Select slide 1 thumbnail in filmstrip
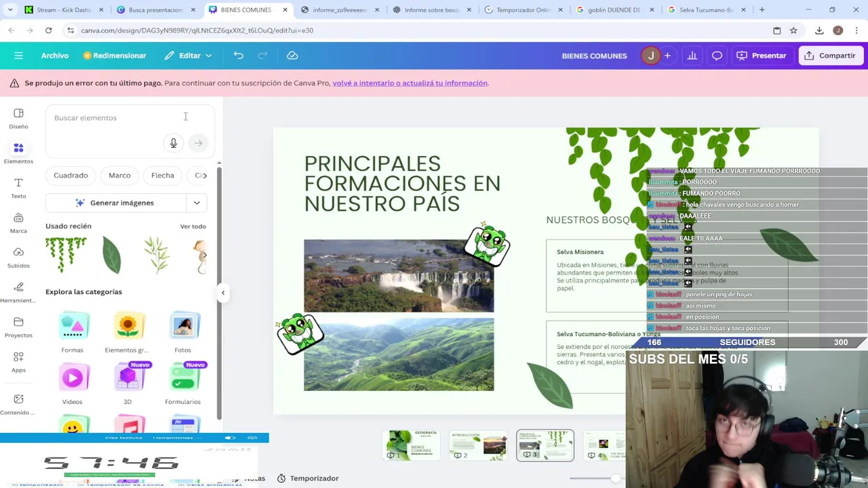This screenshot has height=488, width=868. (x=412, y=445)
